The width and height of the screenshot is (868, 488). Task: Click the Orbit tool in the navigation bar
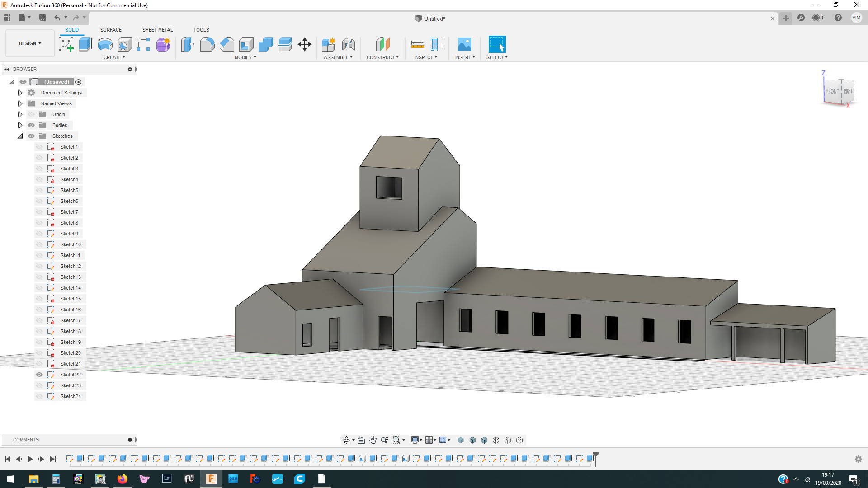(346, 440)
